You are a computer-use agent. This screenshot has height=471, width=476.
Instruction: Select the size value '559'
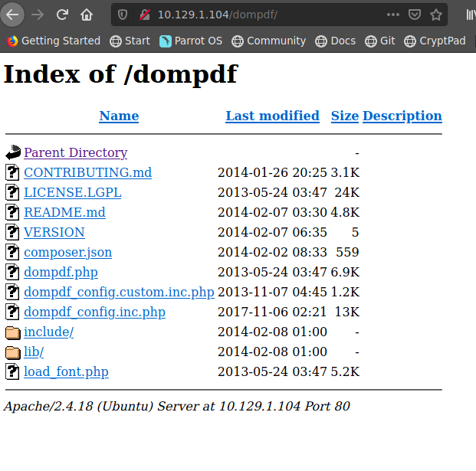[x=347, y=252]
